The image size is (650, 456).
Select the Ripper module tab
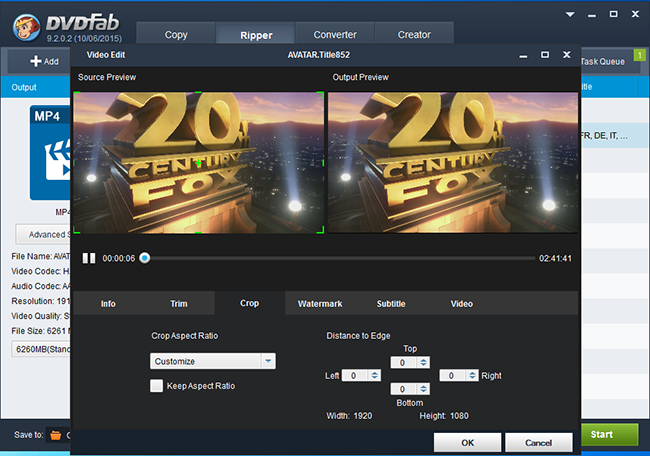coord(256,35)
